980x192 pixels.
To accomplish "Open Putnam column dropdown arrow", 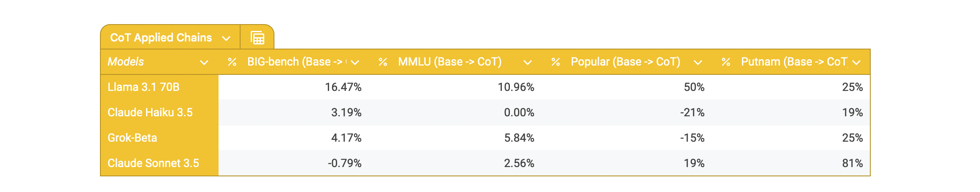I will [856, 63].
